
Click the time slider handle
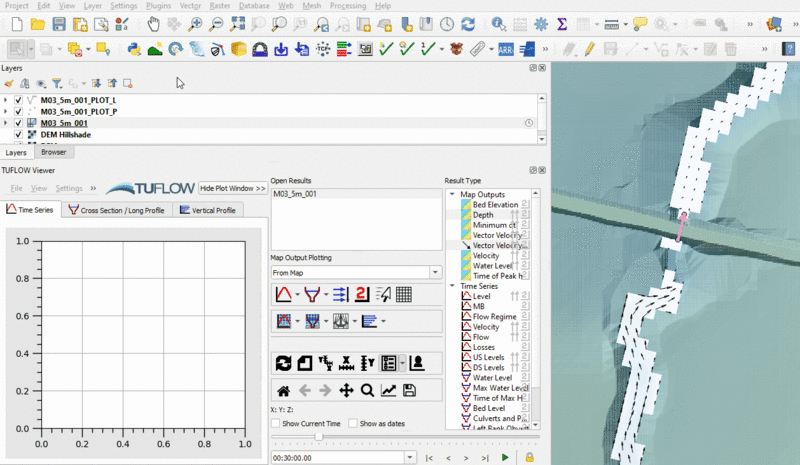click(318, 437)
